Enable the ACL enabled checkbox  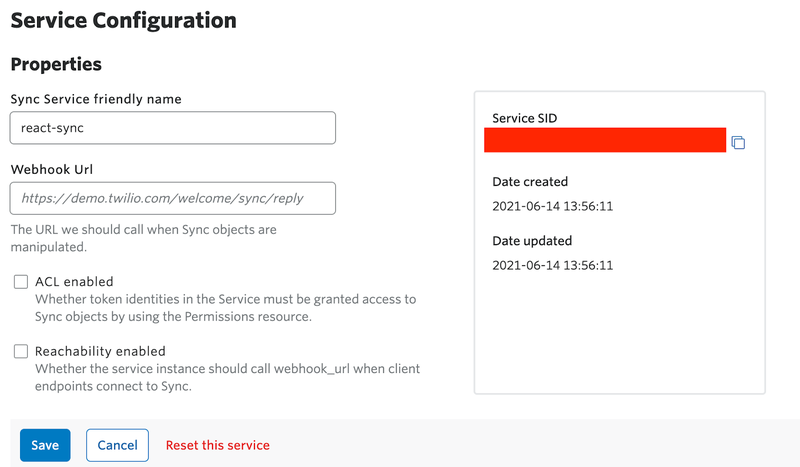20,282
